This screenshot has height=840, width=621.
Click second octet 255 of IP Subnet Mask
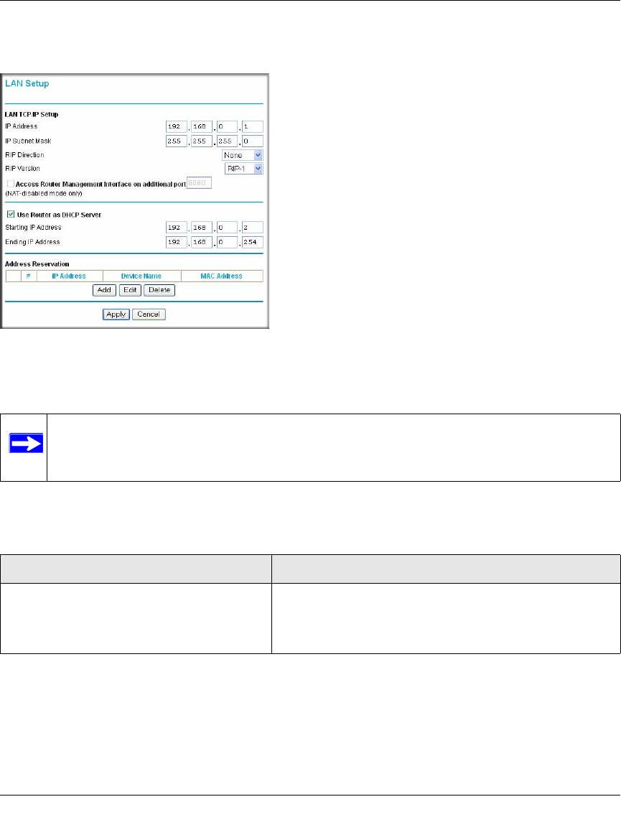[x=202, y=141]
